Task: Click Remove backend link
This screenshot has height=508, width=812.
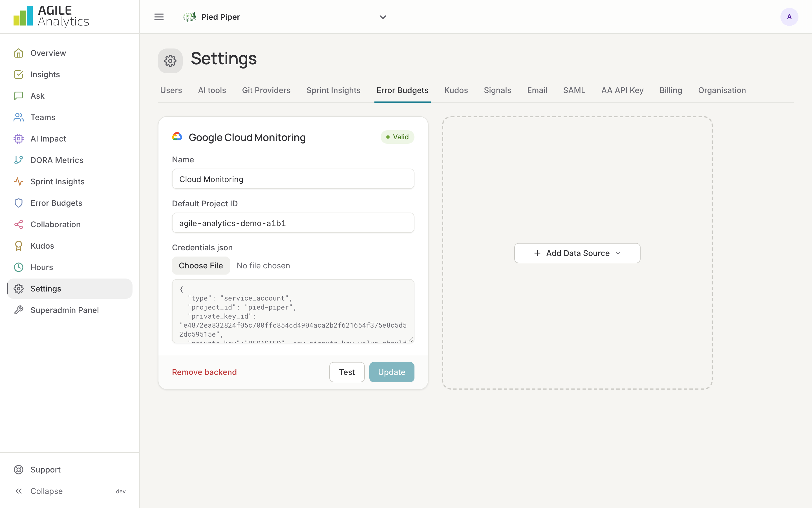Action: tap(204, 372)
